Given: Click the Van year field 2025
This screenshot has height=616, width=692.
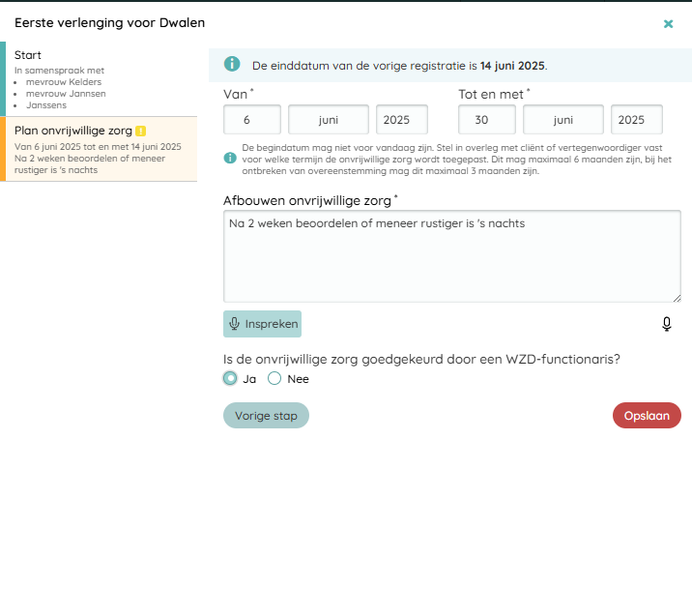Looking at the screenshot, I should pos(401,120).
